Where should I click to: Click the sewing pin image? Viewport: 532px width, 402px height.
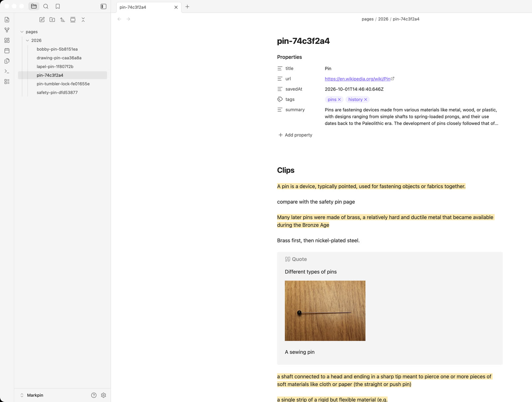[325, 311]
